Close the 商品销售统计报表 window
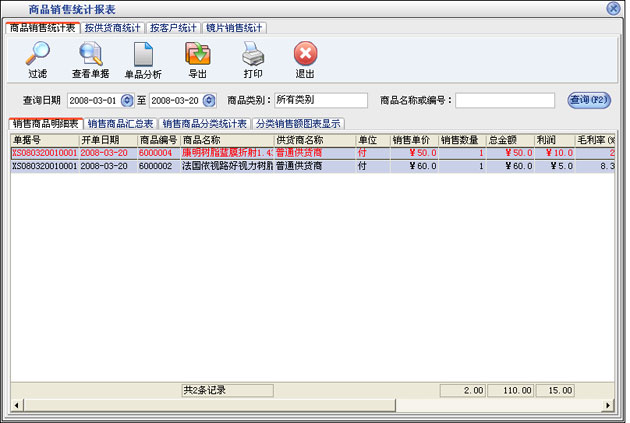This screenshot has width=630, height=423. click(613, 8)
